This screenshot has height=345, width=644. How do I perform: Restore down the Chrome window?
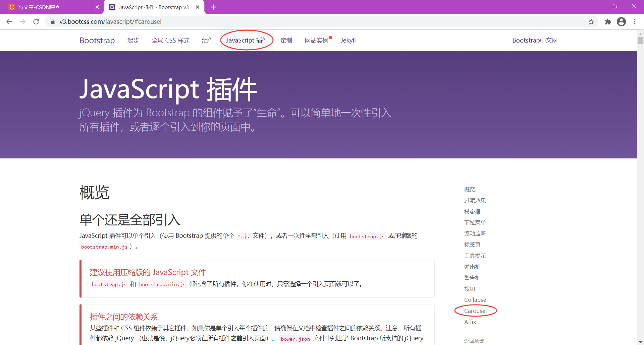(615, 6)
